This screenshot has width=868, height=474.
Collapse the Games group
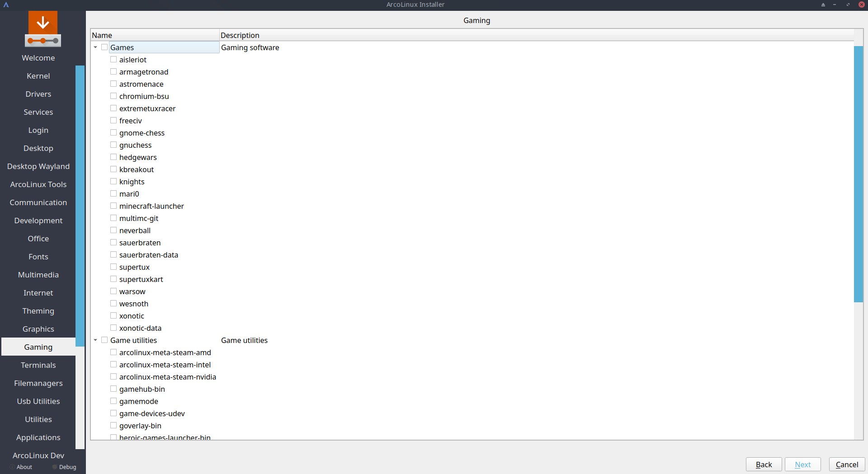point(95,47)
